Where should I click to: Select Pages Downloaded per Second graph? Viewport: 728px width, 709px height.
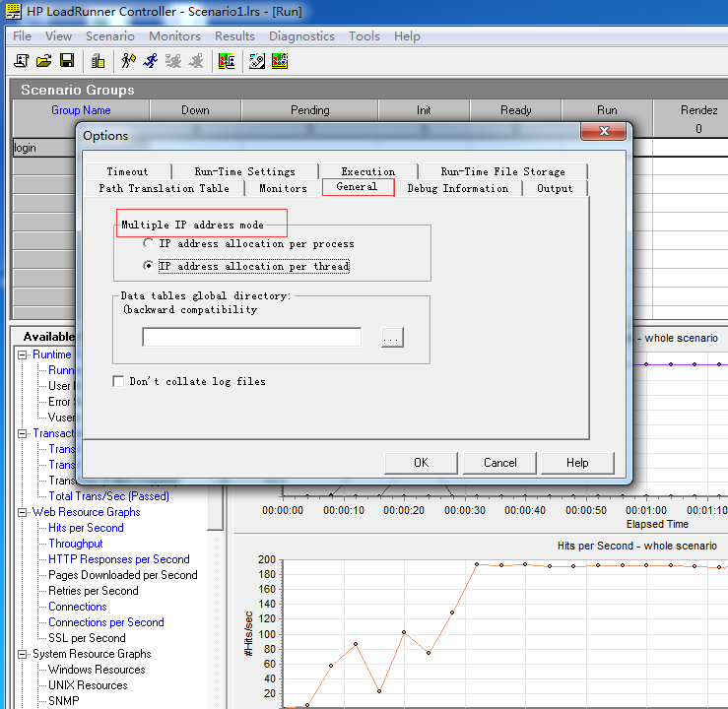point(123,575)
